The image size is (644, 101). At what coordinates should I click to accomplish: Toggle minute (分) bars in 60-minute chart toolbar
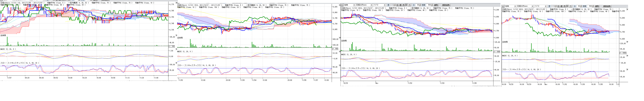567,6
